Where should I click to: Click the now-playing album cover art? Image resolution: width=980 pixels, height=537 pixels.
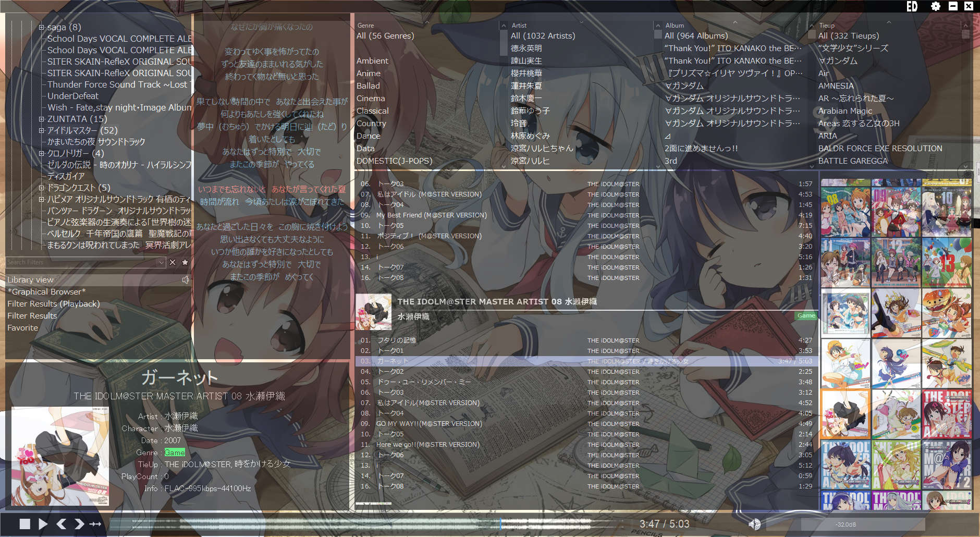60,456
